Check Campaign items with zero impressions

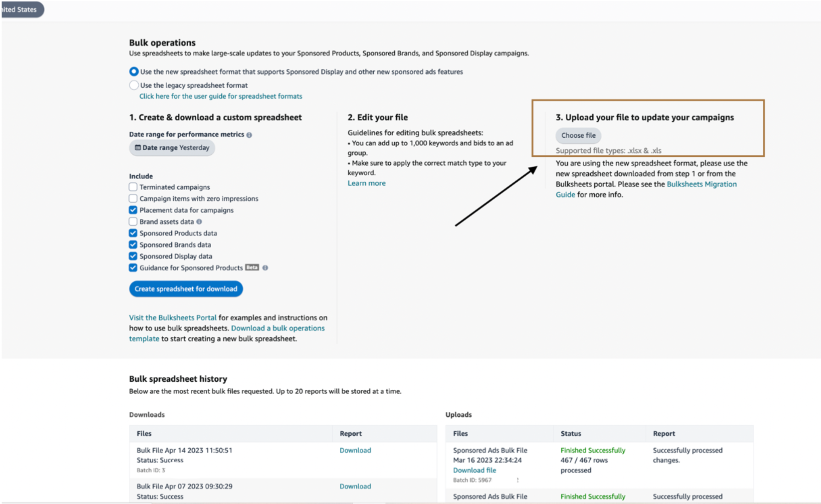[x=133, y=198]
